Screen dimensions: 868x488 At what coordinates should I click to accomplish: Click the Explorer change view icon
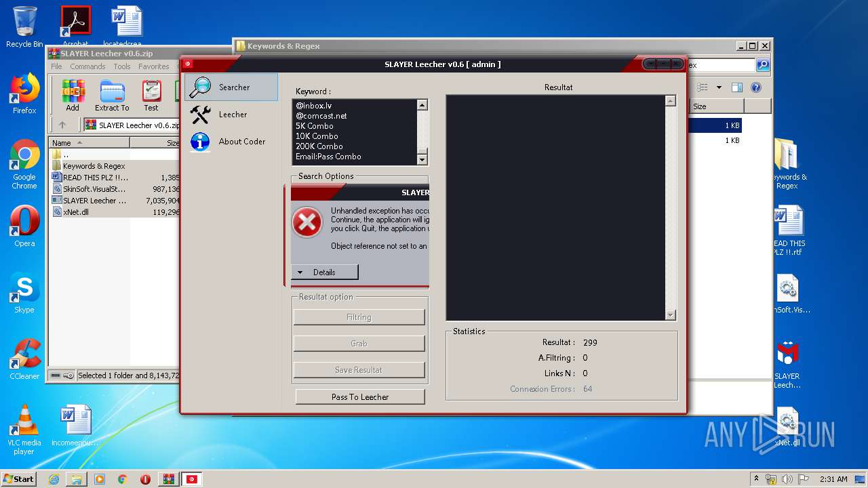(x=703, y=87)
